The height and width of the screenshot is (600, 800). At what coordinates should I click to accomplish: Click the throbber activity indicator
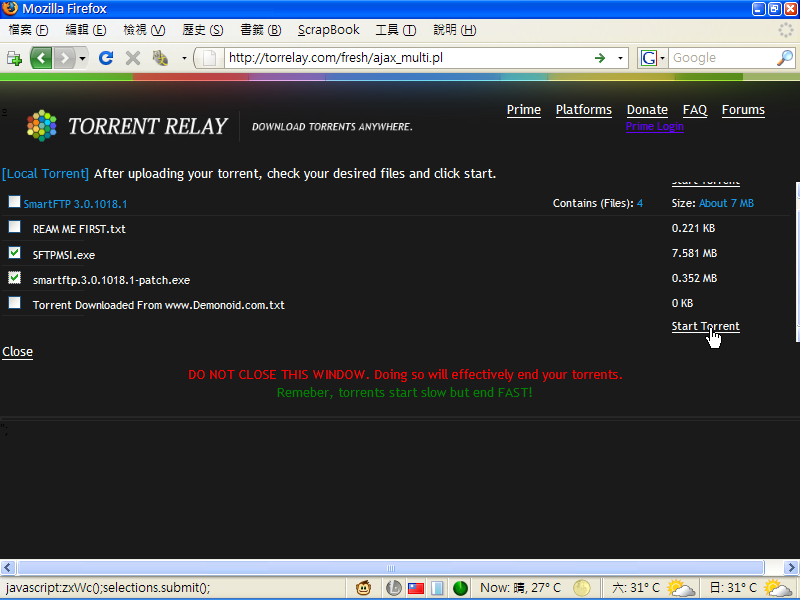click(785, 30)
